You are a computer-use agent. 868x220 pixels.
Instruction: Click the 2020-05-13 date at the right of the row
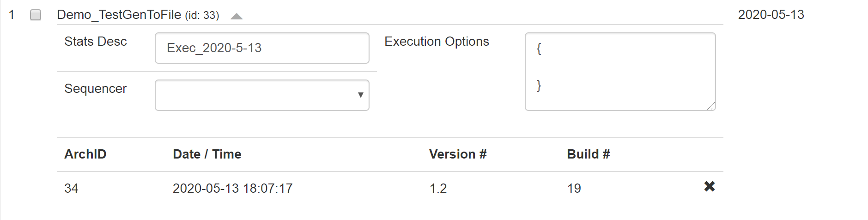[771, 15]
